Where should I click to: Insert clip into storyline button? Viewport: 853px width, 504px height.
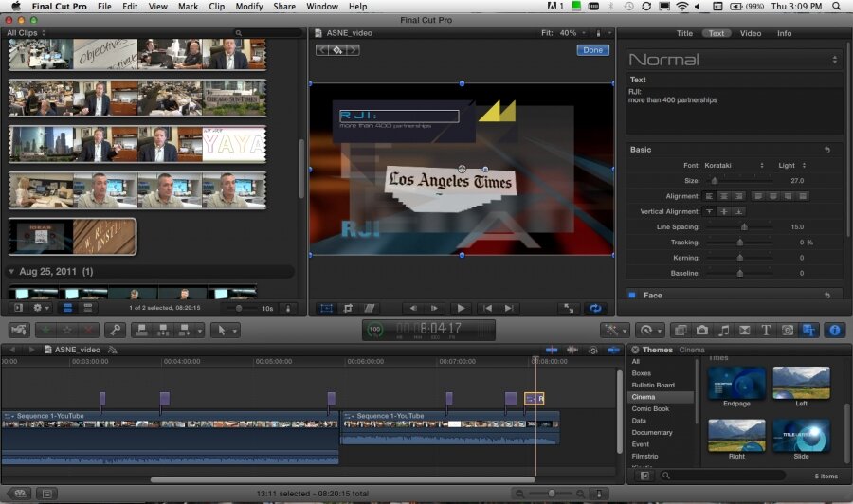(163, 330)
